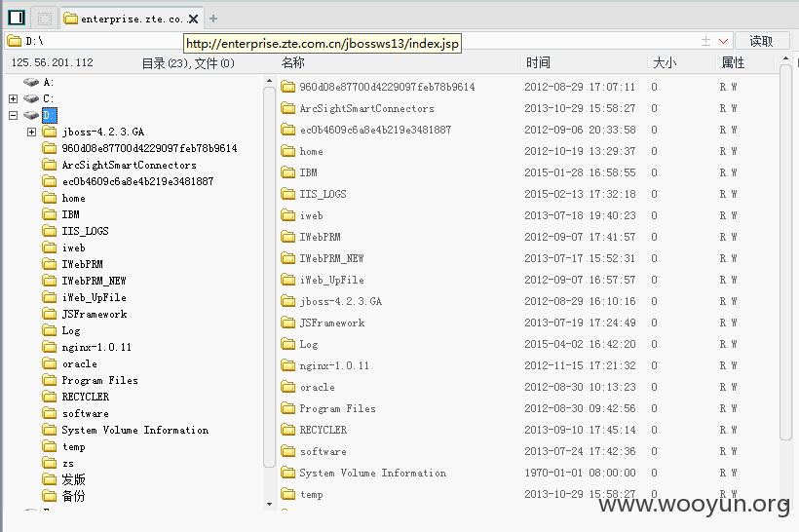Click the nginx-1.0.11 folder icon in the list
799x532 pixels.
[x=287, y=364]
